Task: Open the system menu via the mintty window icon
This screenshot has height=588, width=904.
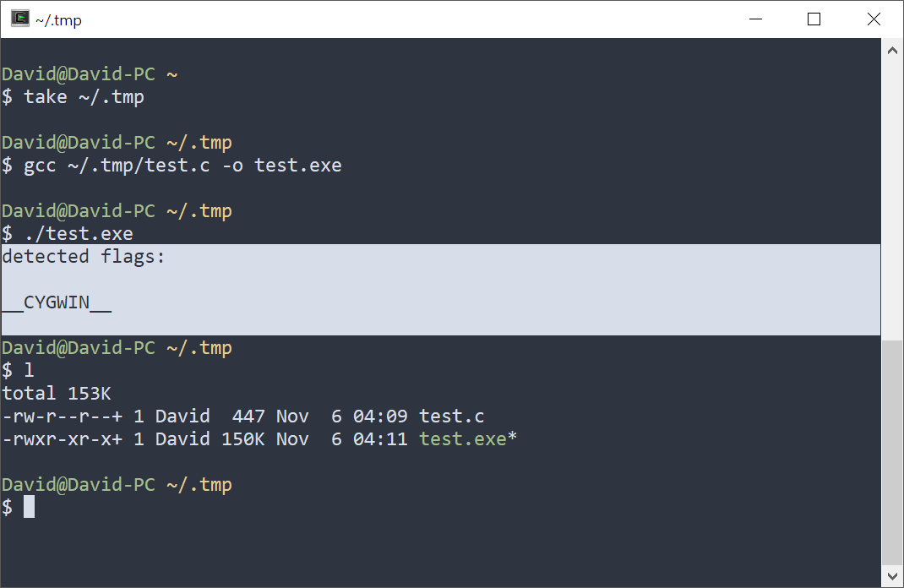Action: pyautogui.click(x=19, y=19)
